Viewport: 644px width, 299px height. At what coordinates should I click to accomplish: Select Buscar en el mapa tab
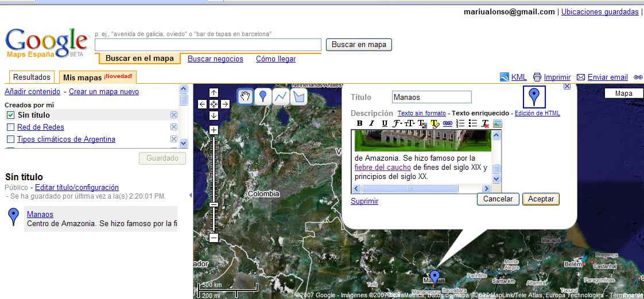(139, 59)
